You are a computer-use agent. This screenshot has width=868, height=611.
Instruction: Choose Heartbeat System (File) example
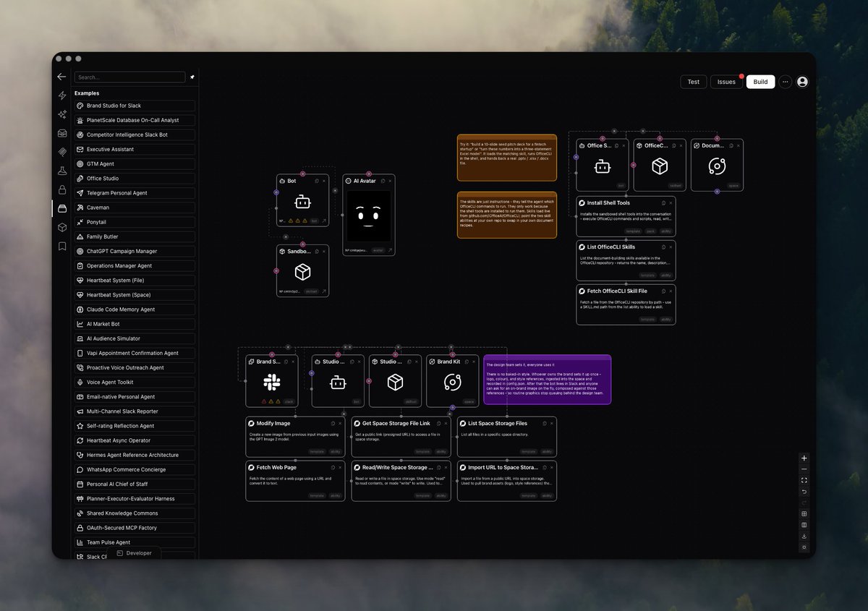(135, 280)
